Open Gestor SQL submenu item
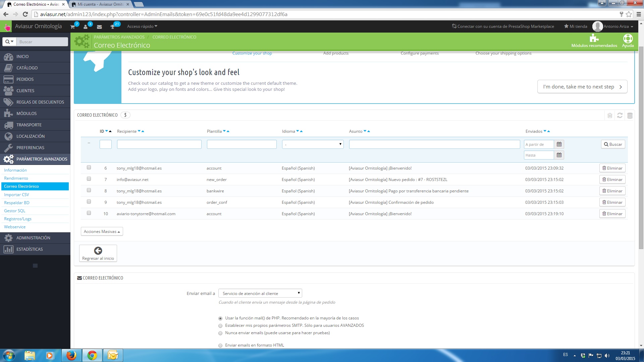Image resolution: width=644 pixels, height=362 pixels. point(15,211)
